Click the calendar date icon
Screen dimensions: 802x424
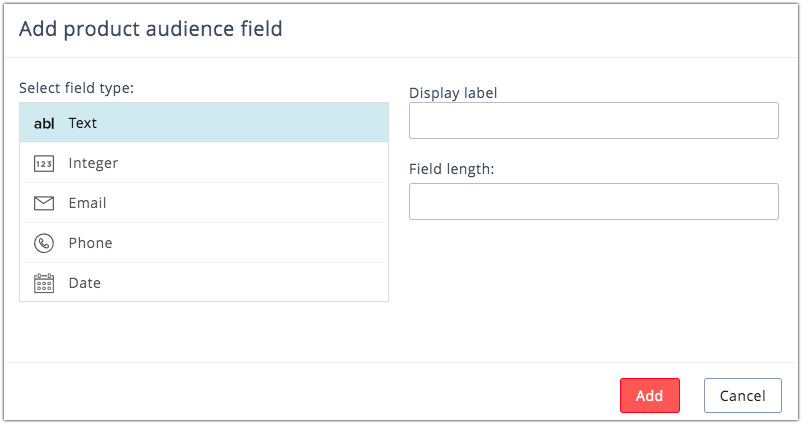[x=44, y=283]
